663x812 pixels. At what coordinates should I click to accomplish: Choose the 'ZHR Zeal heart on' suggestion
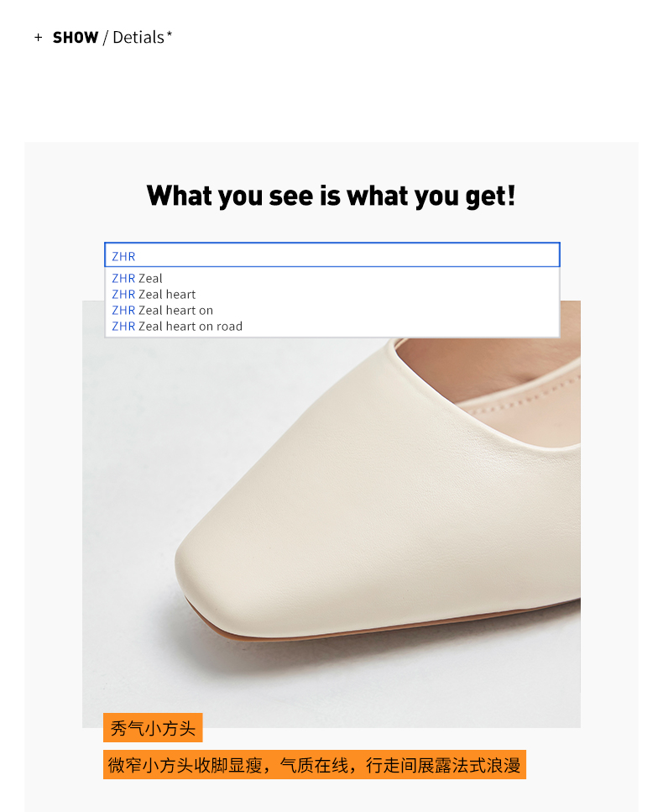(332, 310)
